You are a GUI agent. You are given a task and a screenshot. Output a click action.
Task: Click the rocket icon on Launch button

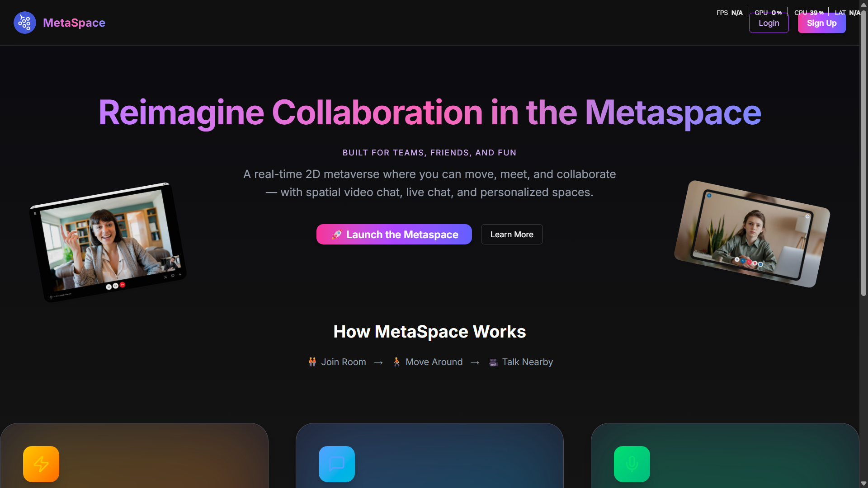[x=337, y=235]
